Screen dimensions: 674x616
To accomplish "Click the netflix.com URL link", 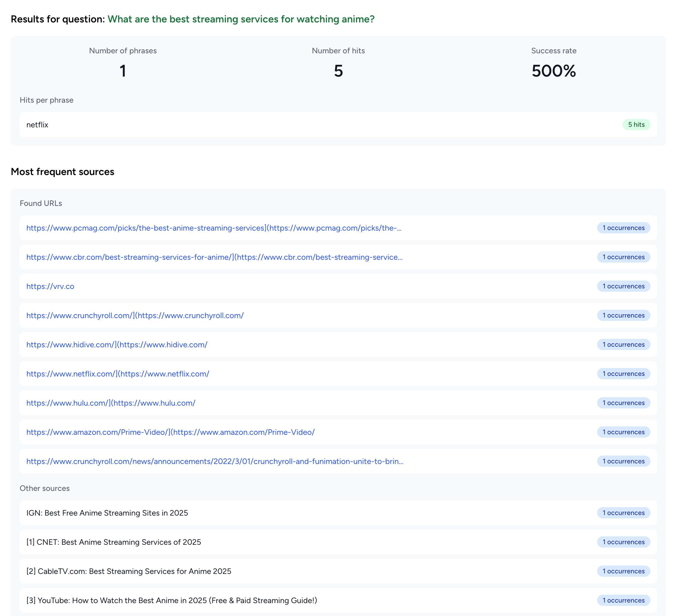I will coord(118,374).
